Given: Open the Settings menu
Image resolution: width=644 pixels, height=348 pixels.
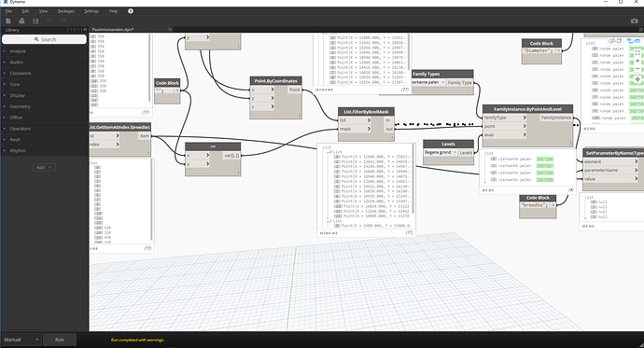Looking at the screenshot, I should coord(91,11).
